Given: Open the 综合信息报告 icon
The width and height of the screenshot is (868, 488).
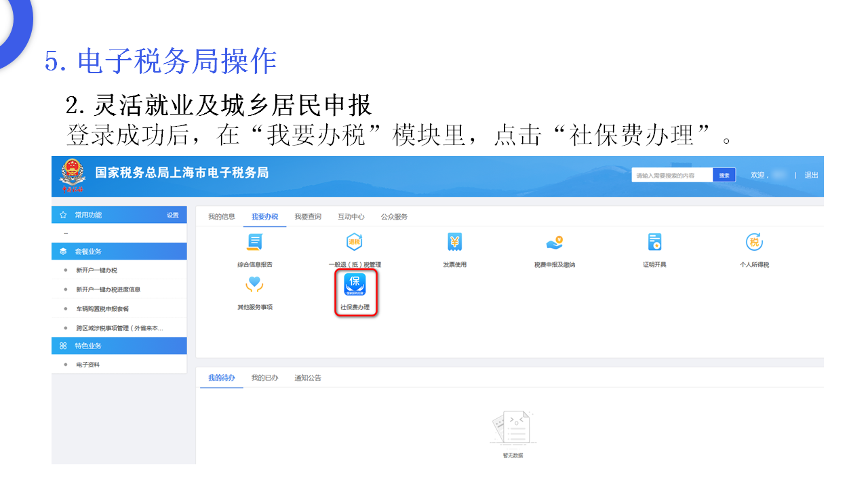Looking at the screenshot, I should [255, 242].
